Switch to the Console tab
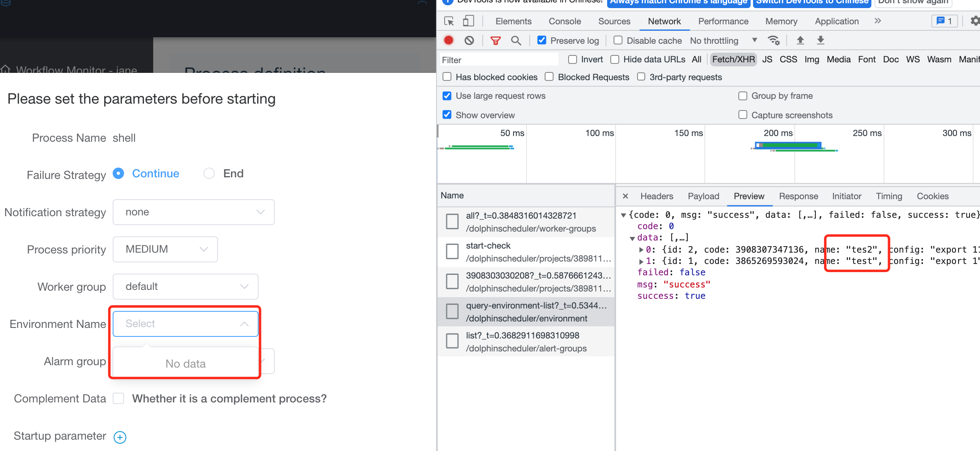Viewport: 980px width, 451px height. point(565,21)
